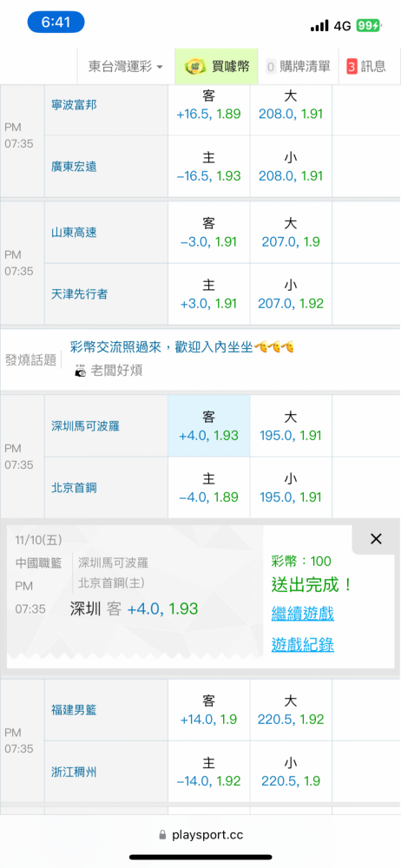Click the 遊戲紀錄 link
The height and width of the screenshot is (868, 401).
click(x=302, y=644)
